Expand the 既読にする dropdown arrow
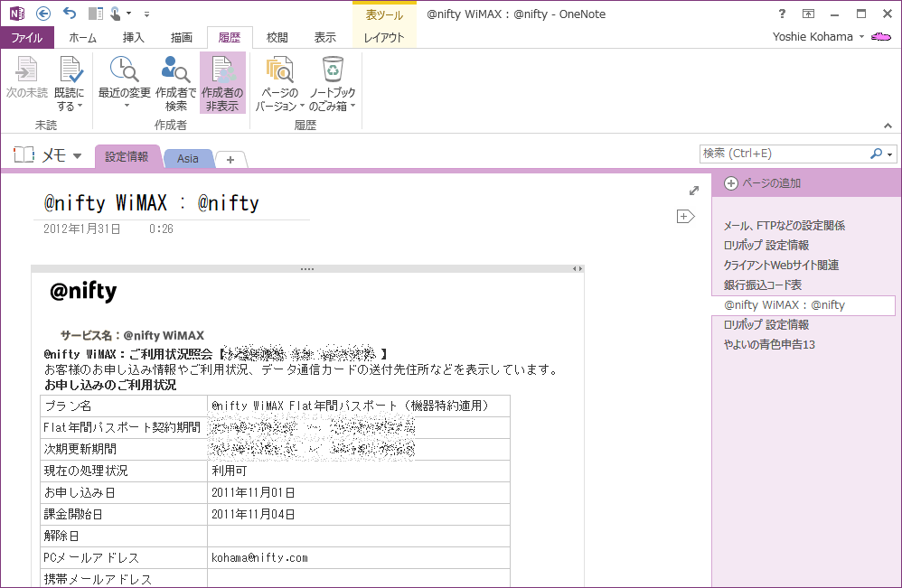 [80, 106]
